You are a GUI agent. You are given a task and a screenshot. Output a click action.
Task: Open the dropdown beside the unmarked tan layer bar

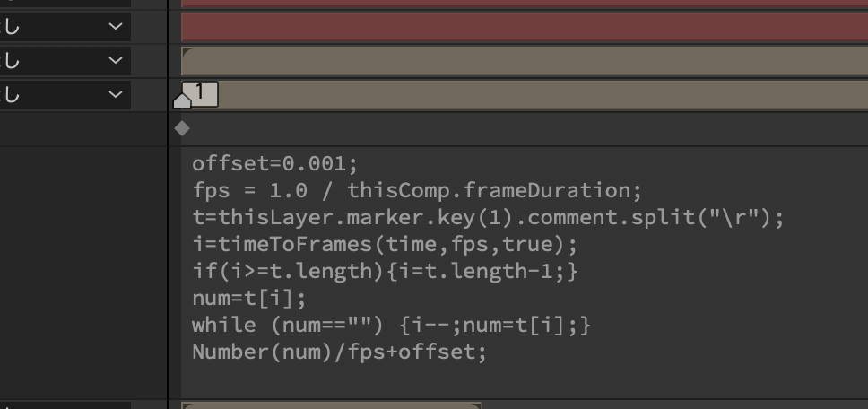pos(115,60)
